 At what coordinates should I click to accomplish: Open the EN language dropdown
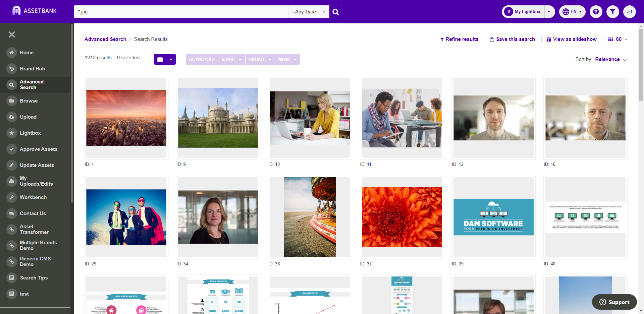pos(572,12)
